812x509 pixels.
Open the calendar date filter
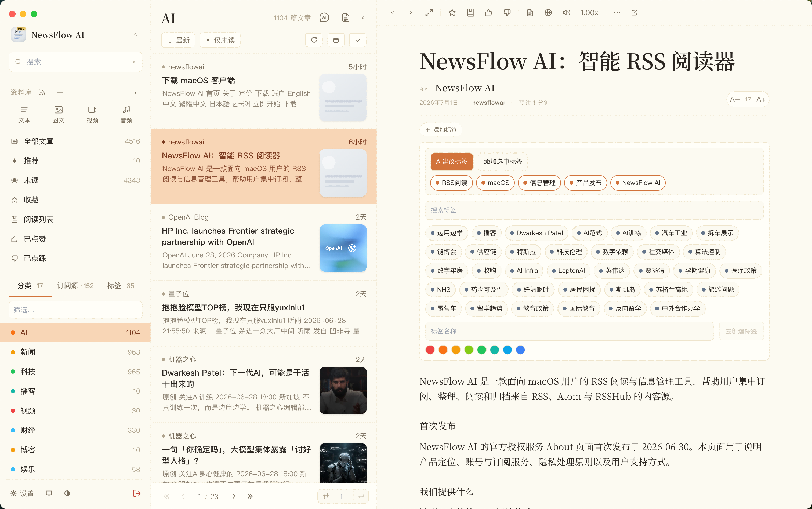[x=336, y=40]
